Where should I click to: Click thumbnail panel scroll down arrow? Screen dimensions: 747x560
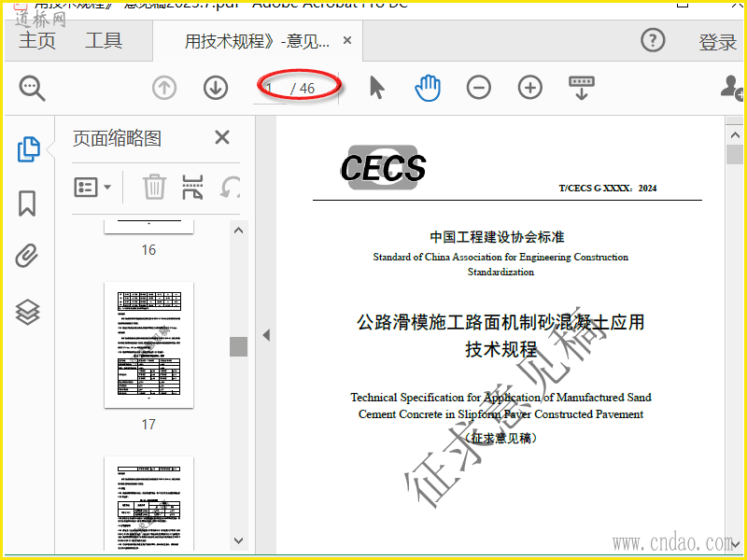(239, 540)
